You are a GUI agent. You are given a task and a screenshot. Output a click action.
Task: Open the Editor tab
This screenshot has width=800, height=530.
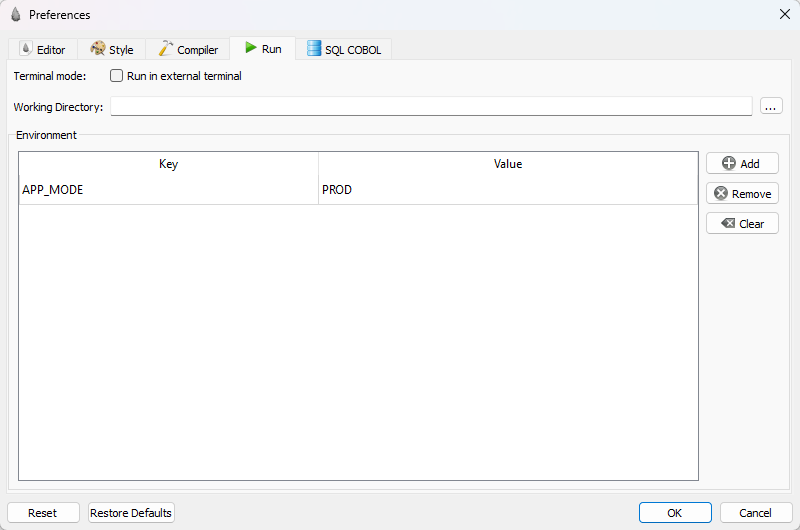click(42, 50)
